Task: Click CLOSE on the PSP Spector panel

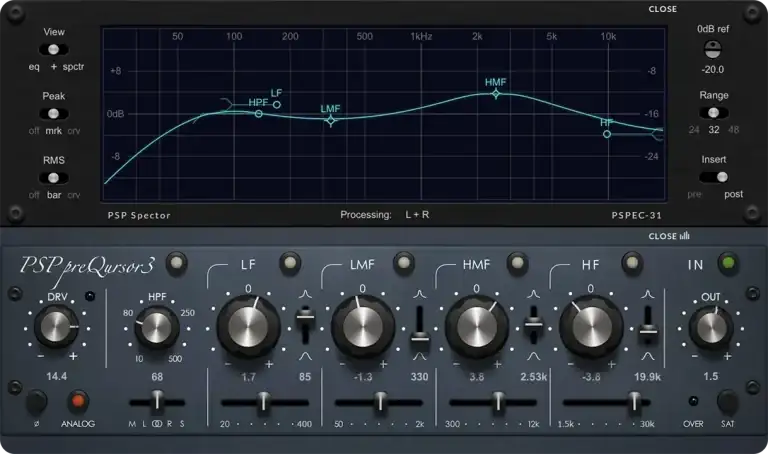Action: 663,9
